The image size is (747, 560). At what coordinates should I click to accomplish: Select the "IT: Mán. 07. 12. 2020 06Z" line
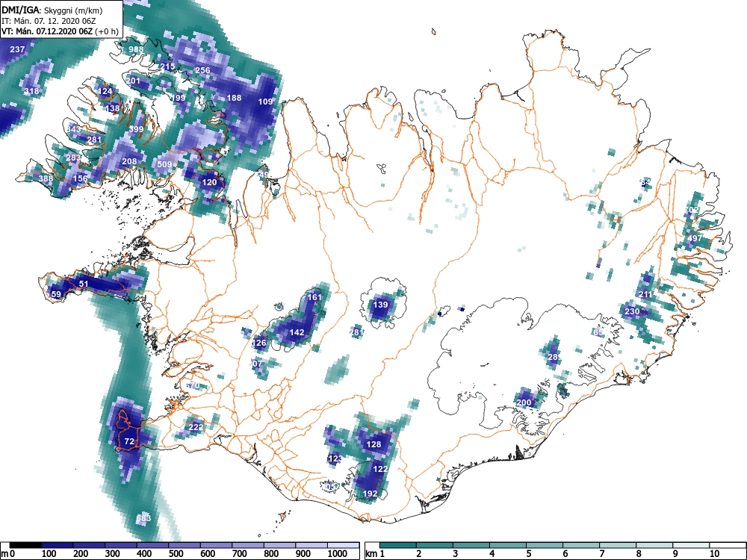[49, 21]
